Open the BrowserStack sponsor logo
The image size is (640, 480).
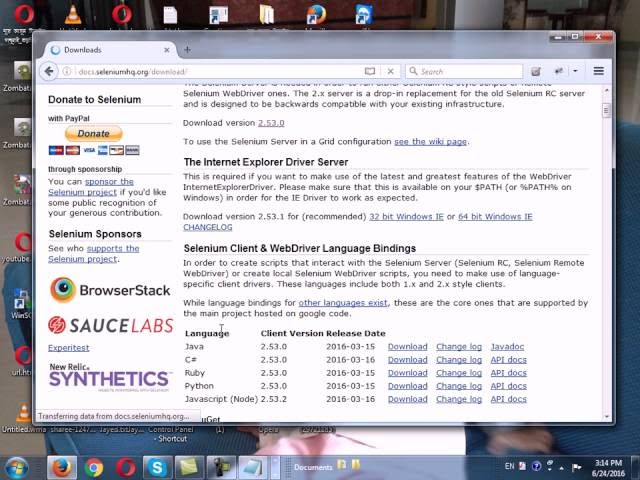click(x=110, y=290)
